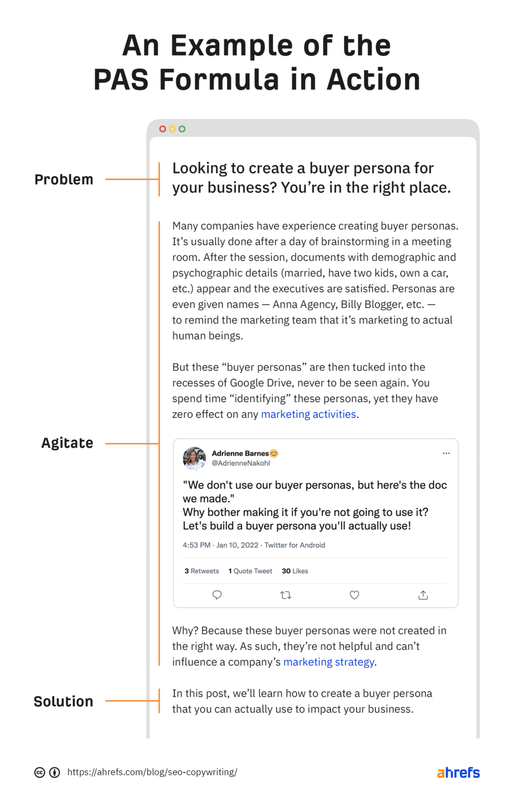Follow the marketing activities link
This screenshot has width=514, height=812.
(308, 414)
